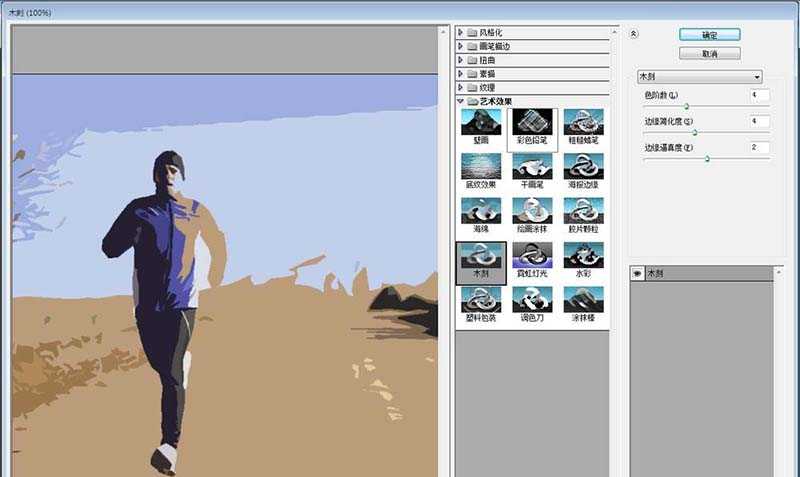Select the 壁画 (Fresco) filter thumbnail
The width and height of the screenshot is (800, 477).
click(480, 123)
